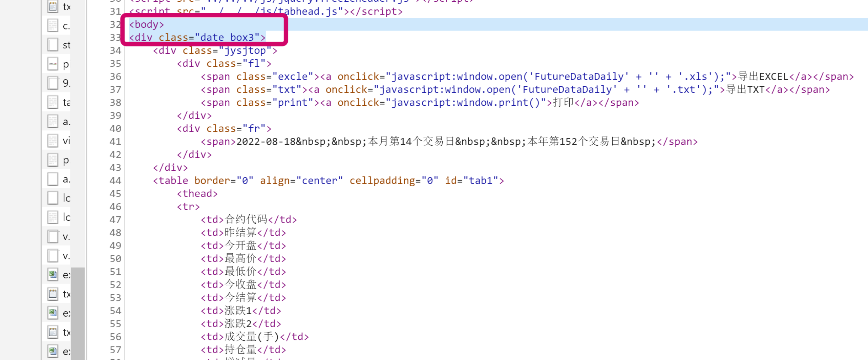The image size is (868, 360).
Task: Click the "fr" class value
Action: click(x=254, y=129)
